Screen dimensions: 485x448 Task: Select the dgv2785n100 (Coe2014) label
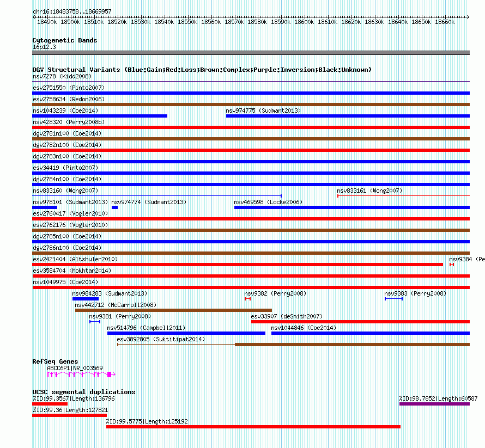67,236
